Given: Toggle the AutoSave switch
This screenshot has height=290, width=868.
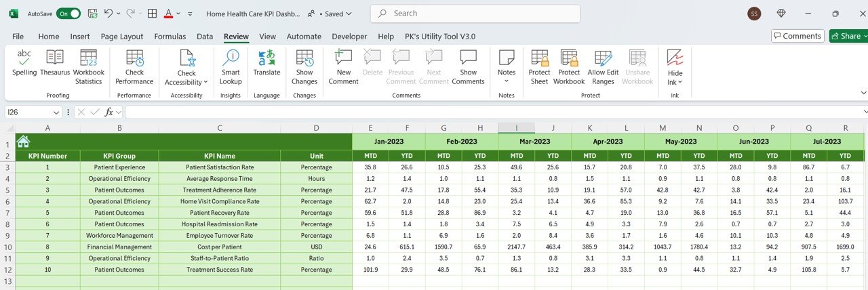Looking at the screenshot, I should tap(68, 14).
